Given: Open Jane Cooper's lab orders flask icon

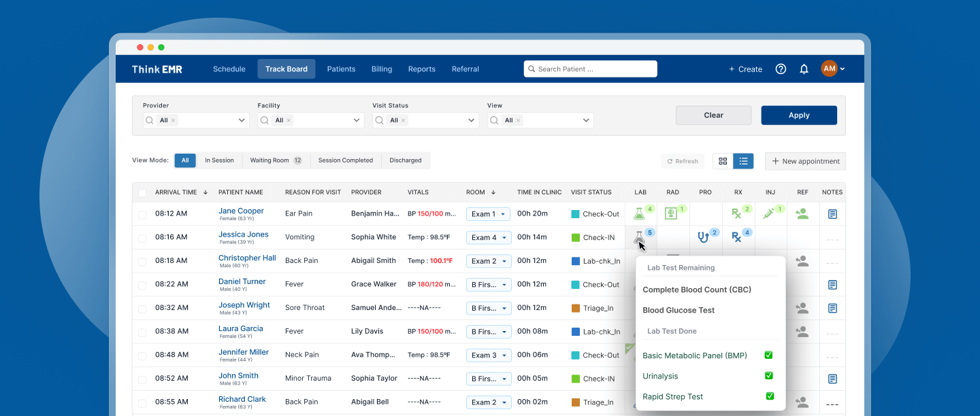Looking at the screenshot, I should [x=640, y=213].
